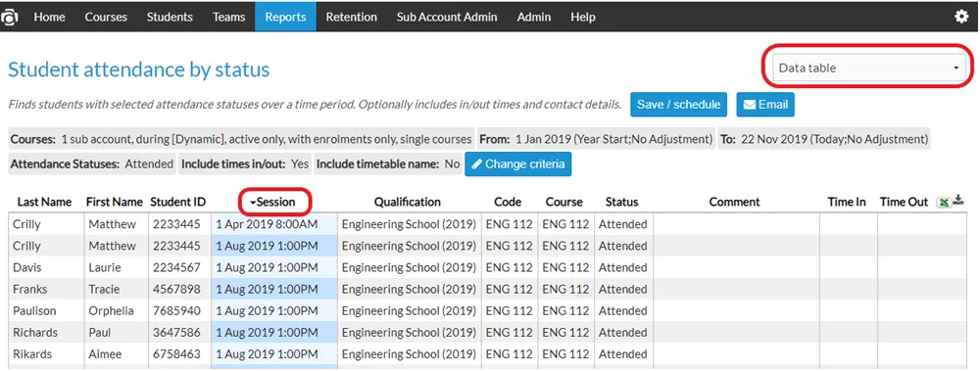Click student ID 2234567

pyautogui.click(x=176, y=267)
